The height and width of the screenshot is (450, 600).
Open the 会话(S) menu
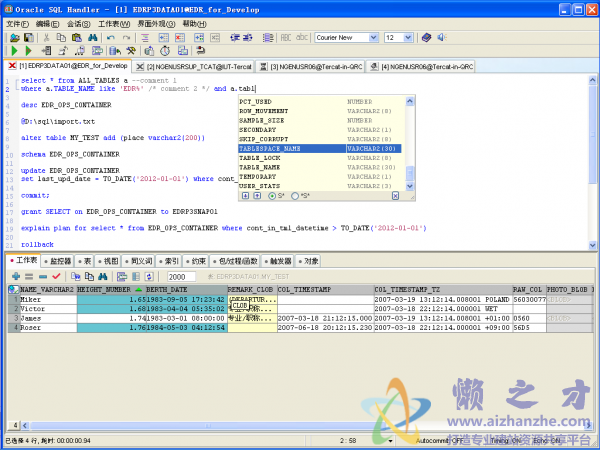[78, 24]
